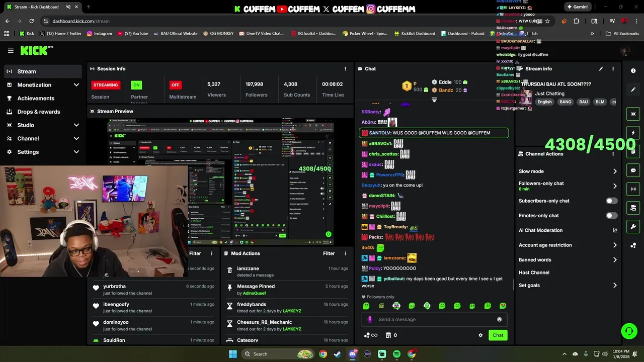
Task: Open Slow mode options
Action: tap(568, 171)
